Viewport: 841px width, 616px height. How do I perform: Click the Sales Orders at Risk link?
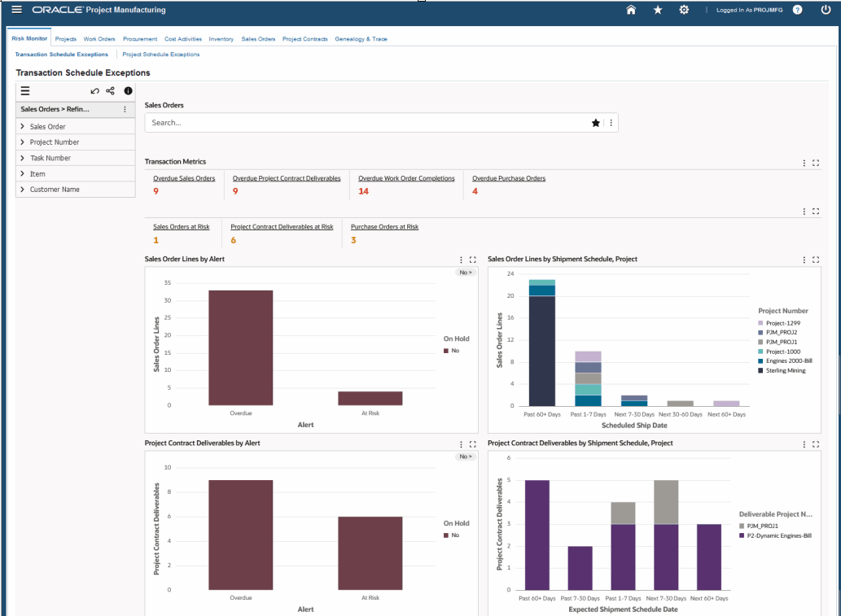click(182, 227)
